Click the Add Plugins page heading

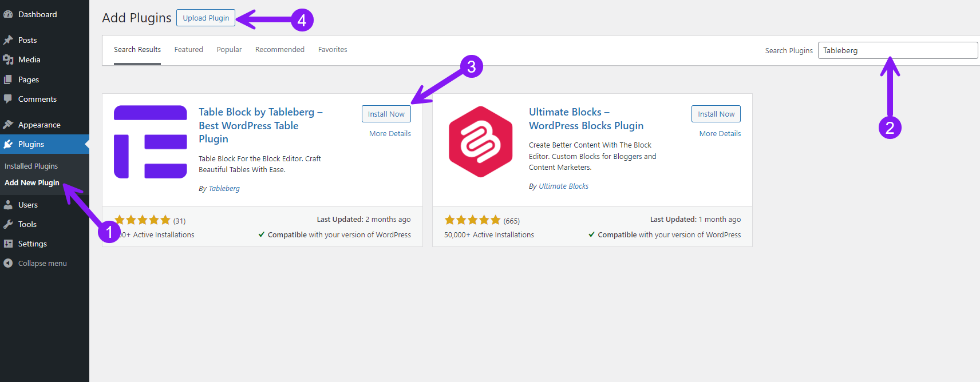137,18
